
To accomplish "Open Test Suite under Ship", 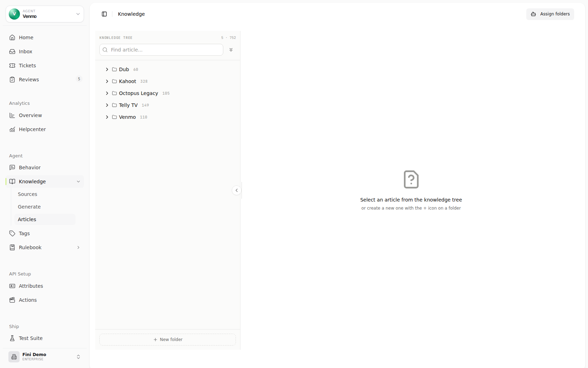I will (45, 338).
